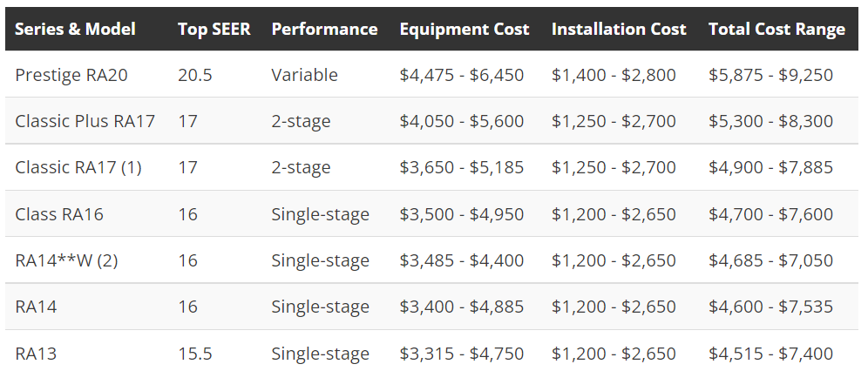Click equipment cost $3,485 - $4,400
Screen dimensions: 868x371
point(461,260)
